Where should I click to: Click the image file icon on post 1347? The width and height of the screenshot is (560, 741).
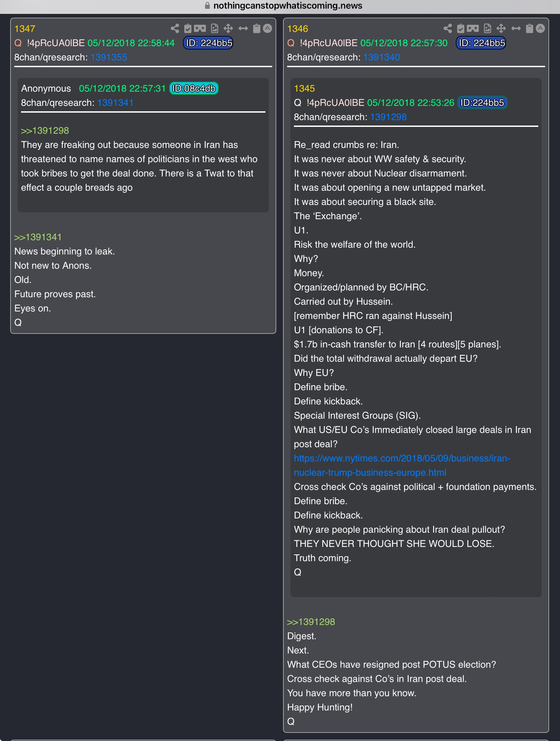214,28
